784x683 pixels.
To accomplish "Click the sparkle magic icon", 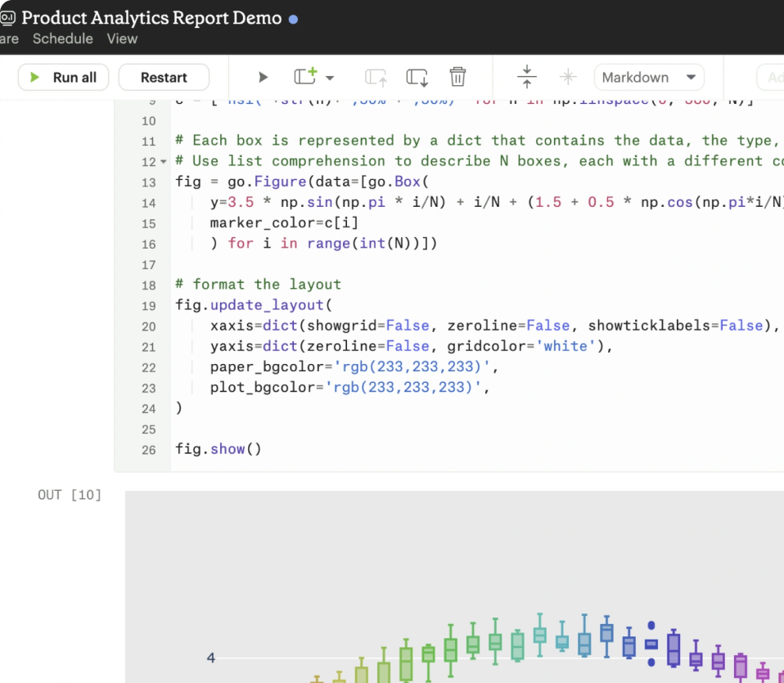I will click(567, 77).
